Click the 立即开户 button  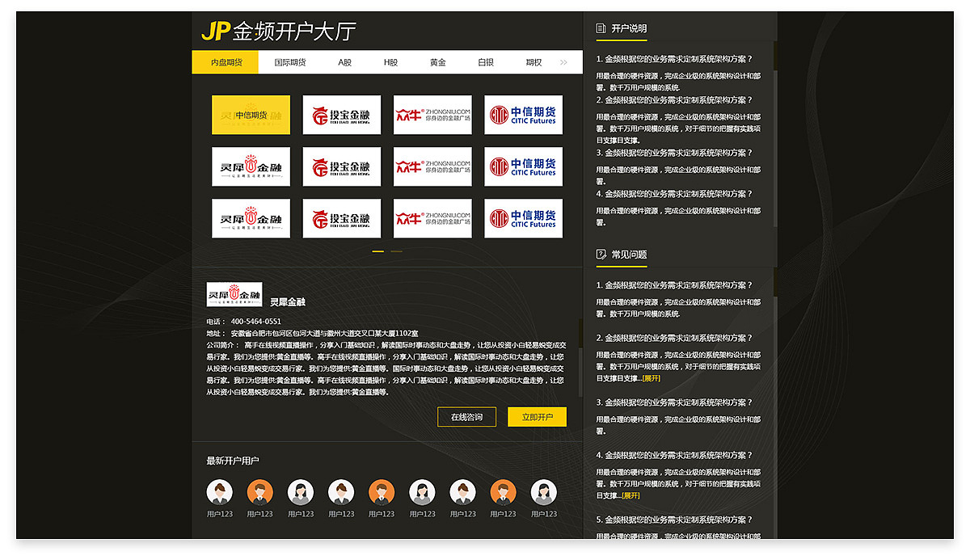tap(536, 417)
